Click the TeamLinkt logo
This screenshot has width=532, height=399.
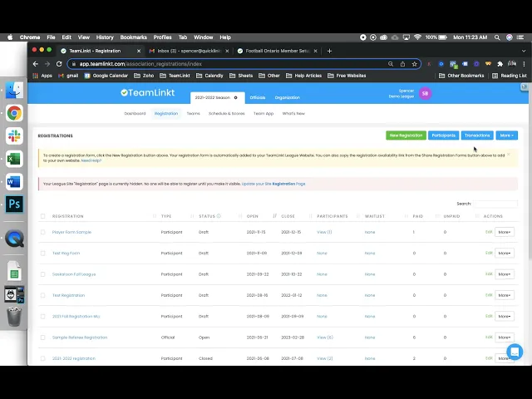coord(148,92)
